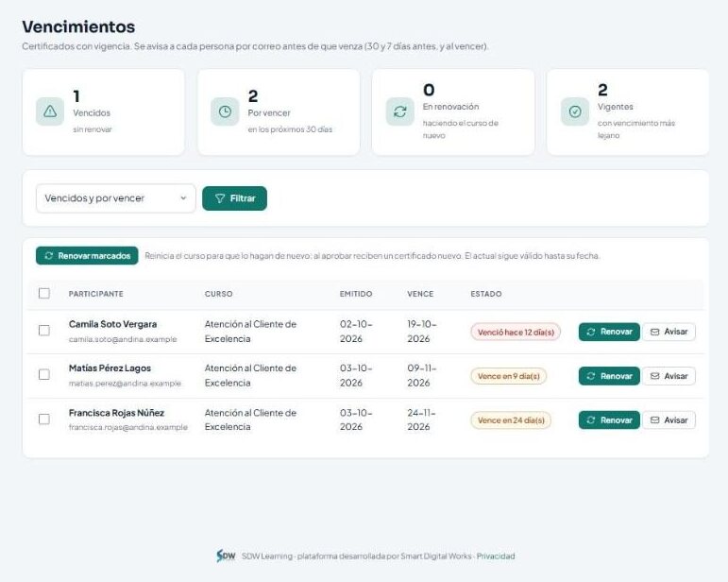This screenshot has width=728, height=582.
Task: Click the 'En renovación' card label
Action: coord(450,107)
